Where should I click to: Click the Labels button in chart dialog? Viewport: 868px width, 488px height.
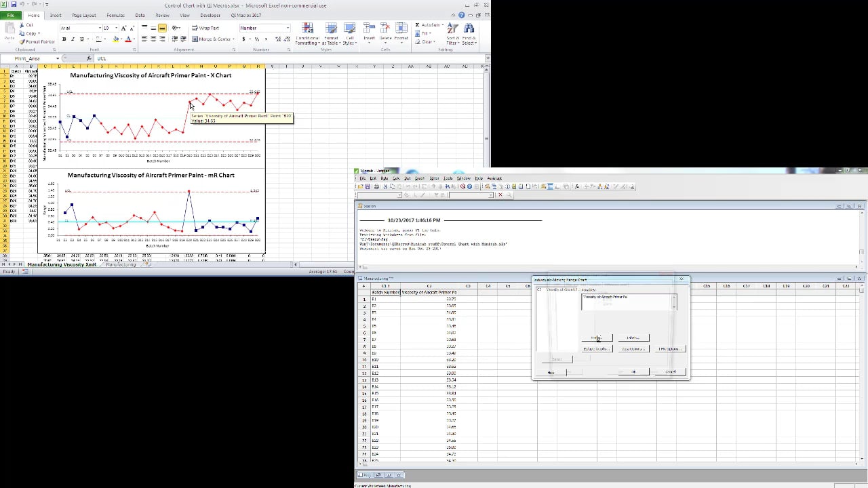(633, 338)
